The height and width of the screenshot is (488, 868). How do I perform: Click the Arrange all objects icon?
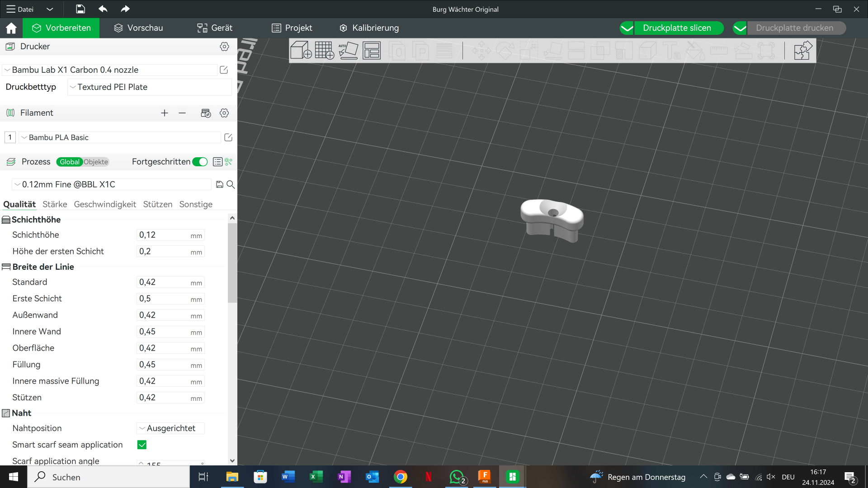tap(372, 50)
